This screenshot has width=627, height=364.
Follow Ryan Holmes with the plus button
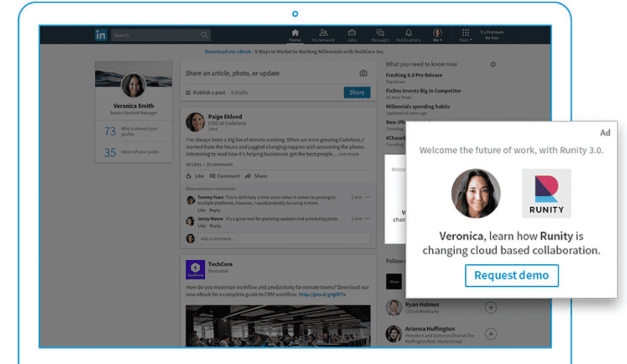point(491,308)
